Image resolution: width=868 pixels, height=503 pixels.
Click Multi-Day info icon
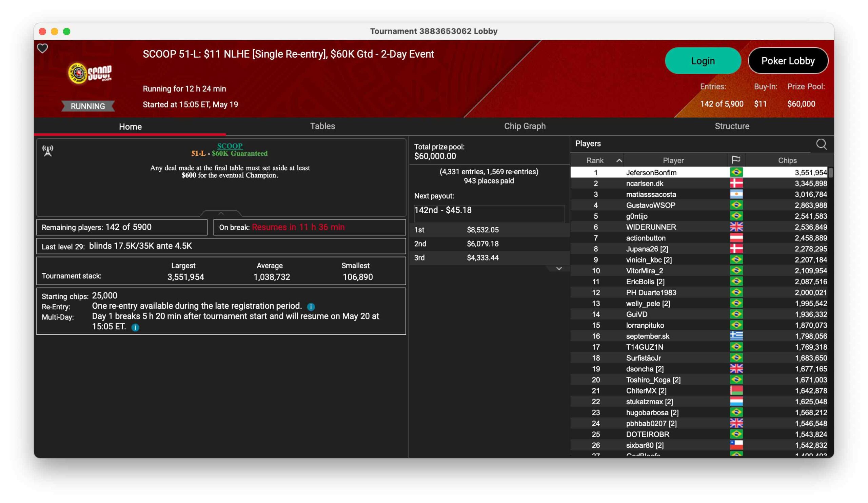(135, 327)
